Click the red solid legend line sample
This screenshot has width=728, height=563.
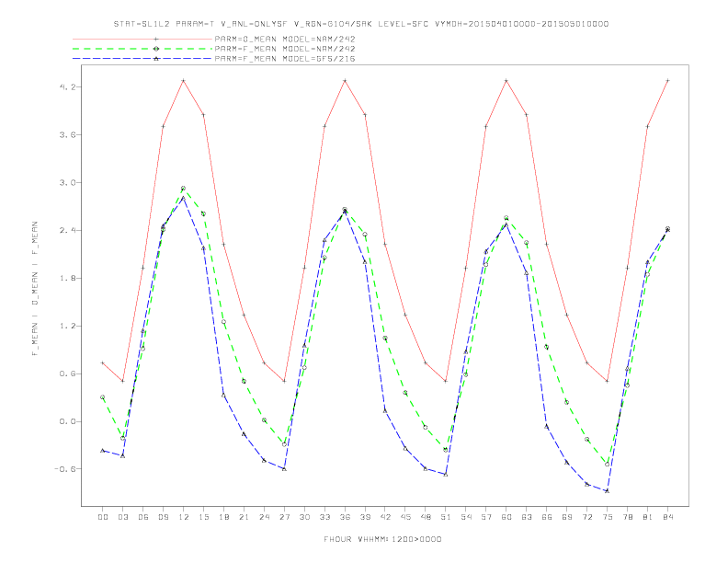click(x=142, y=39)
